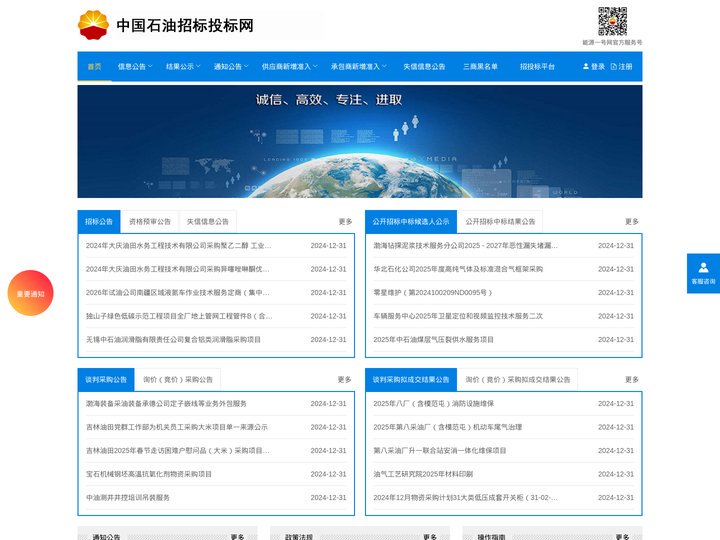Open 渤海钻探泥浆技术服务分公司2025 notice
Screen dimensions: 720x540
coord(465,246)
